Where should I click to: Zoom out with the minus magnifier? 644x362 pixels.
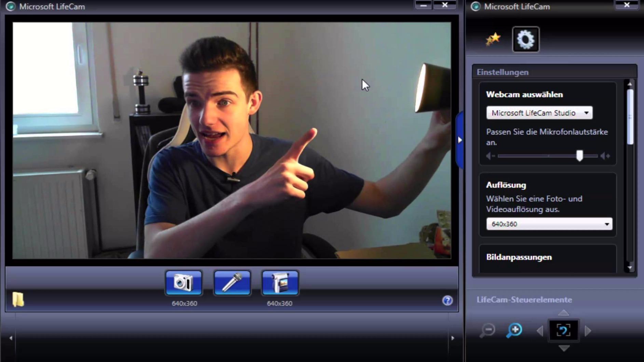pyautogui.click(x=488, y=330)
